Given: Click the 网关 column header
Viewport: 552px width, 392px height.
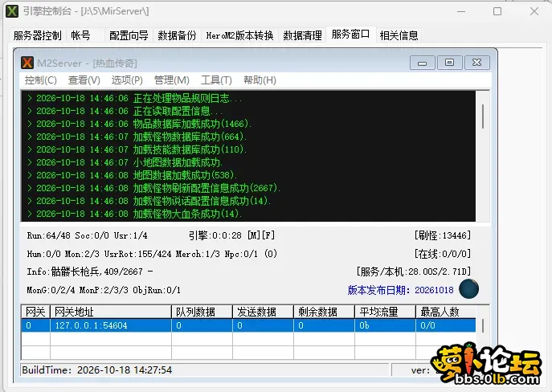Looking at the screenshot, I should click(x=35, y=312).
